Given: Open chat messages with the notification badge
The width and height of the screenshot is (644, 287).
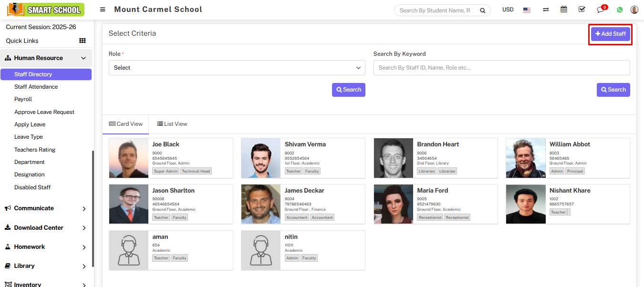Looking at the screenshot, I should [601, 9].
